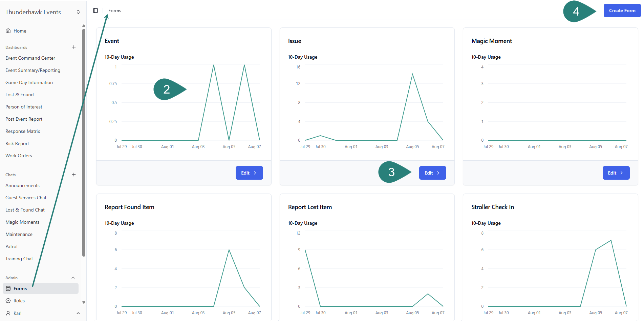Edit the Issue form
Screen dimensions: 644x321
(x=432, y=173)
